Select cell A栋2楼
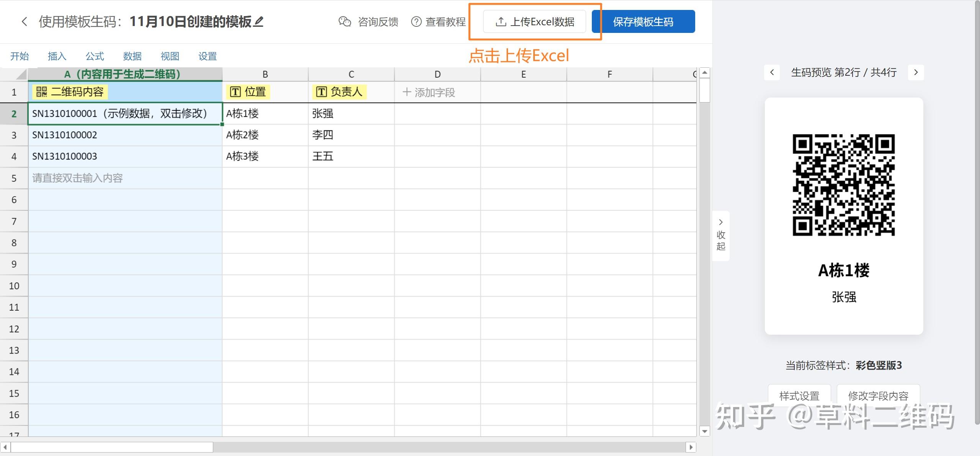 click(265, 135)
